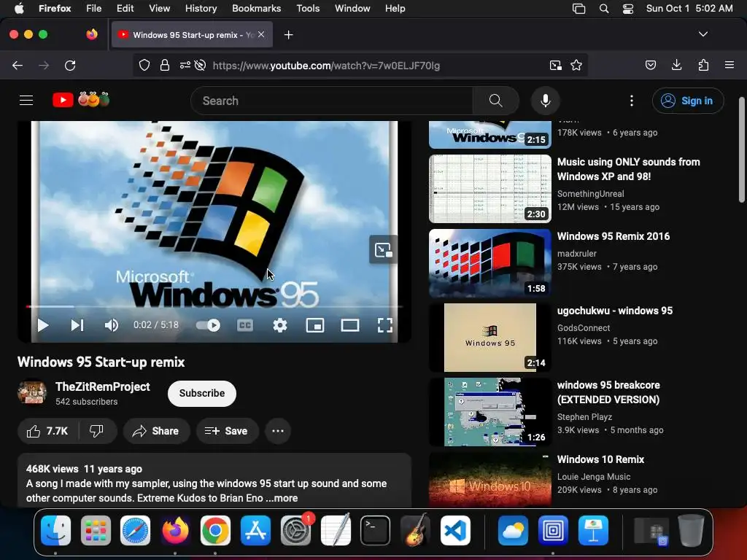
Task: Open the YouTube settings three-dot menu
Action: (x=632, y=101)
